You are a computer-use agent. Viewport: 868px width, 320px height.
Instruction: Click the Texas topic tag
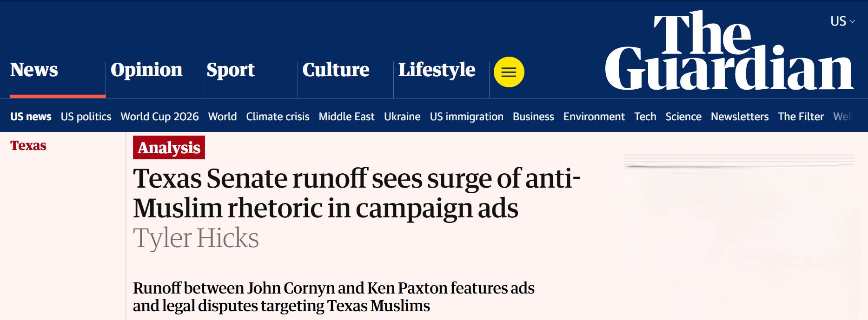pyautogui.click(x=28, y=145)
